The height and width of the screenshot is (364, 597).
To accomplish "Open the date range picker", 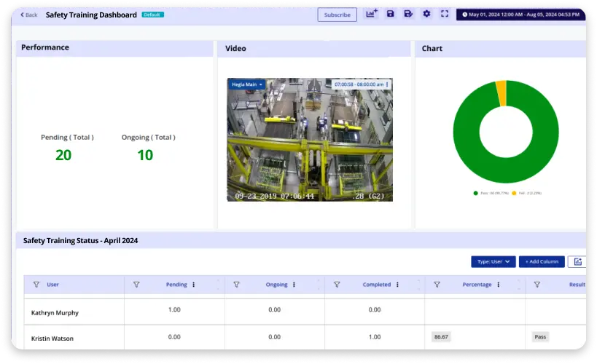I will point(521,14).
